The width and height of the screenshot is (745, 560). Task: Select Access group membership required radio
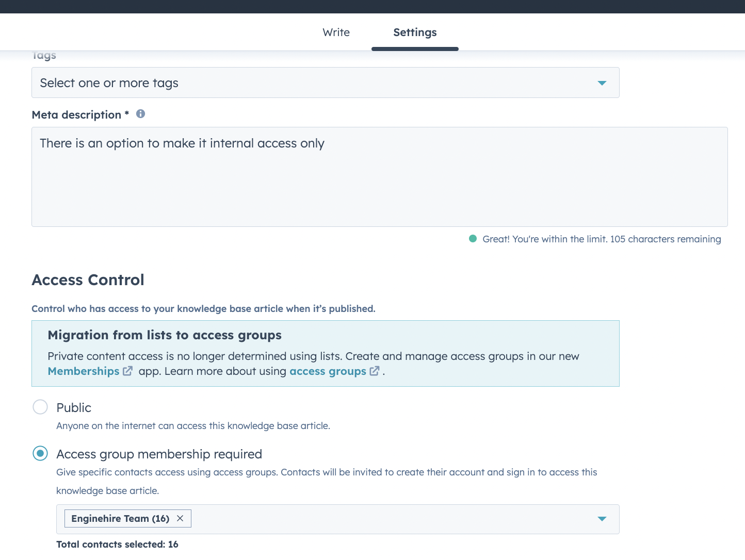40,453
